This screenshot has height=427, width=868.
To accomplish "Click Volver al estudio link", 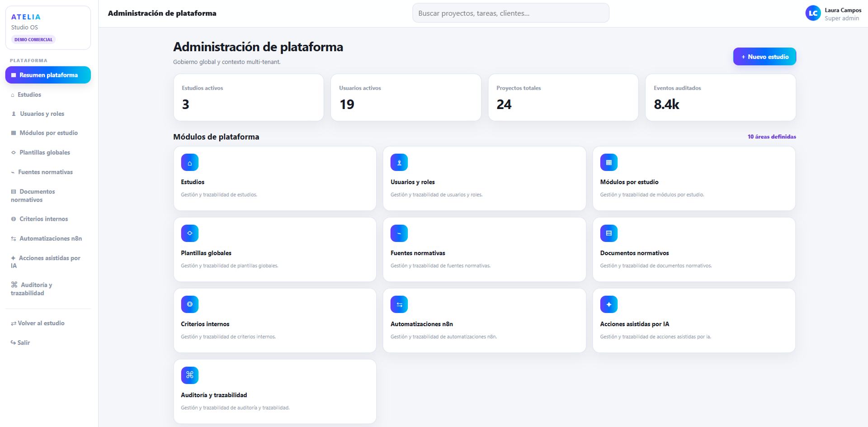I will tap(38, 323).
